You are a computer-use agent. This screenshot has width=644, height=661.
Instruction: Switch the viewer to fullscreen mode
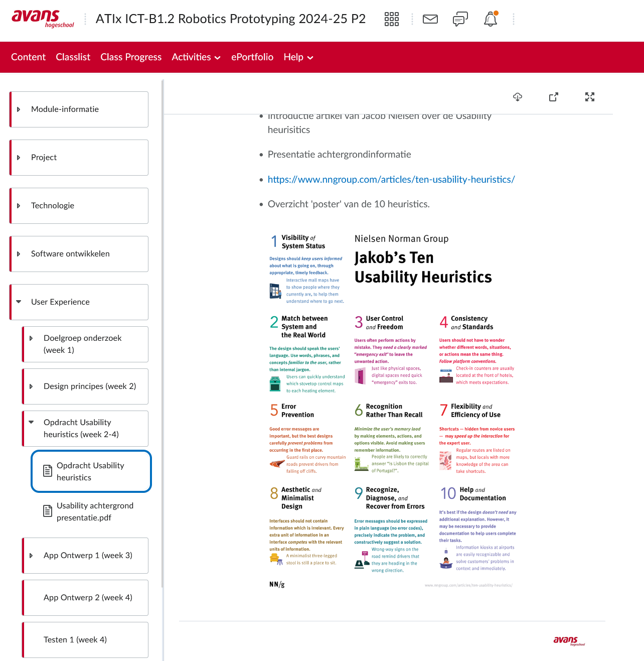point(590,97)
